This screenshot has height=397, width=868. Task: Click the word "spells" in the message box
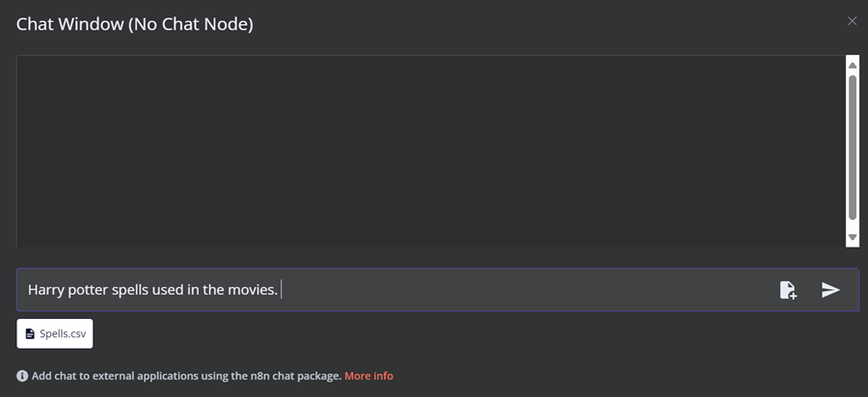[130, 290]
